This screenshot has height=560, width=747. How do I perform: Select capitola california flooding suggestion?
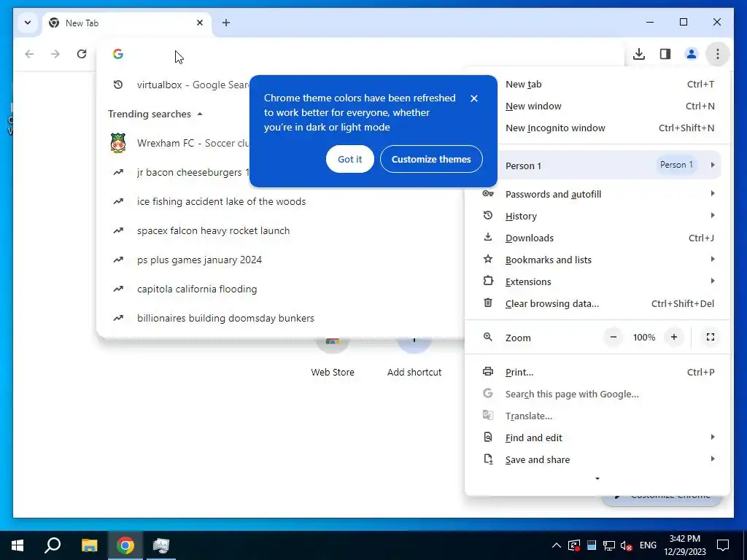[280, 289]
